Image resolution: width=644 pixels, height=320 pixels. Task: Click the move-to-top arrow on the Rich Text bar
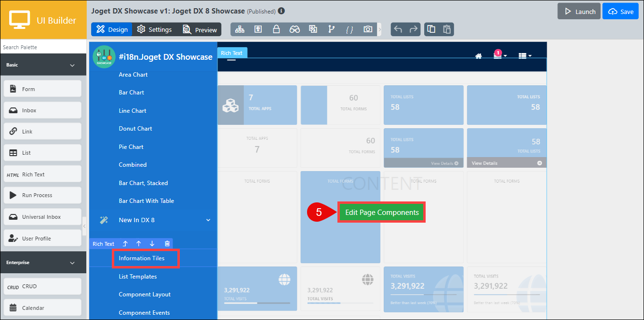tap(125, 244)
